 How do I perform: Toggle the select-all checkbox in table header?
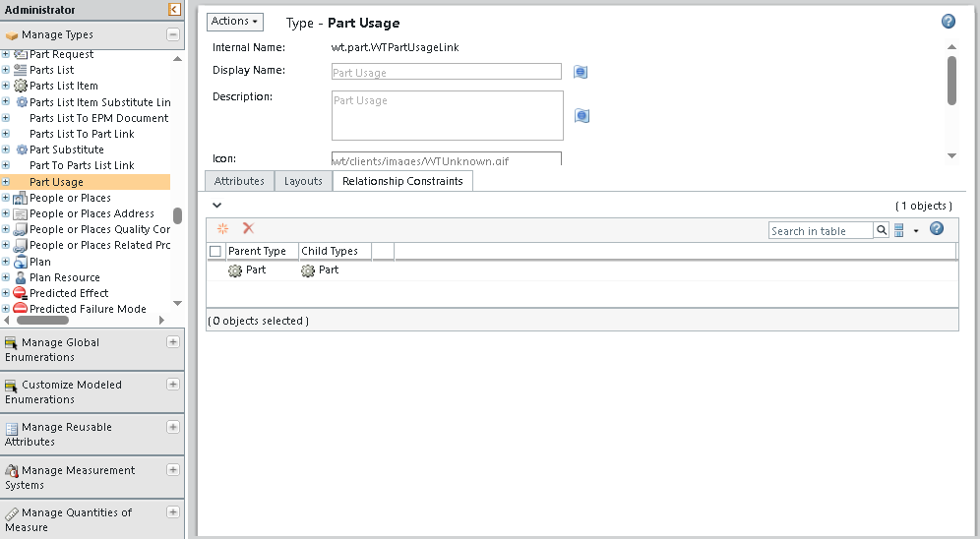(x=215, y=252)
